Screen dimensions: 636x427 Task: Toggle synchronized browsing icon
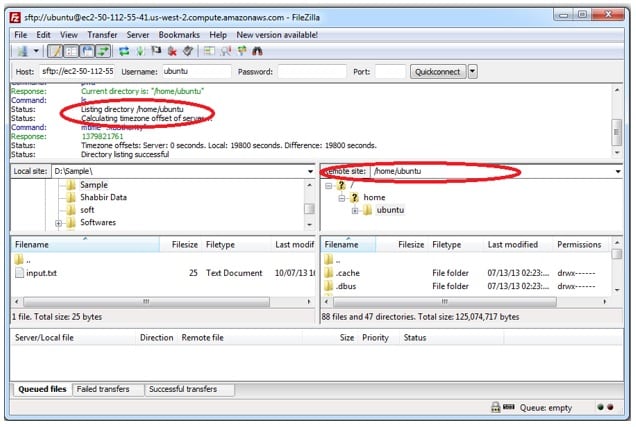click(x=242, y=51)
